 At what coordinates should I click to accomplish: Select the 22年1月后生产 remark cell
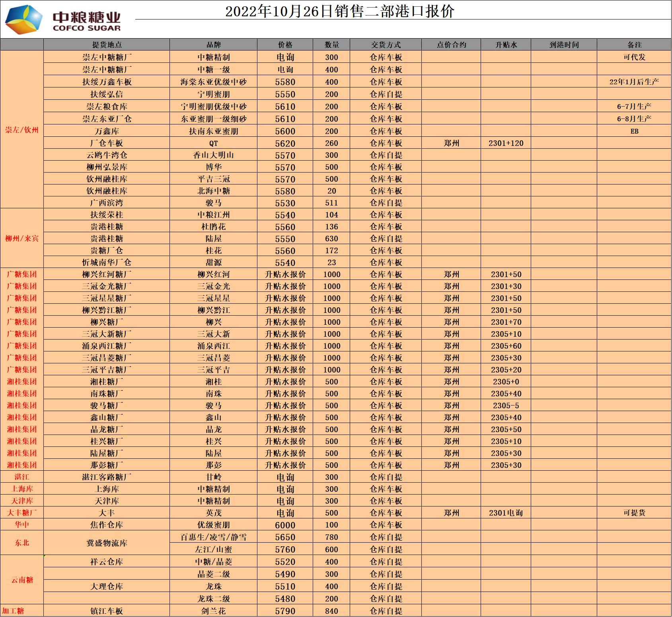[x=634, y=82]
